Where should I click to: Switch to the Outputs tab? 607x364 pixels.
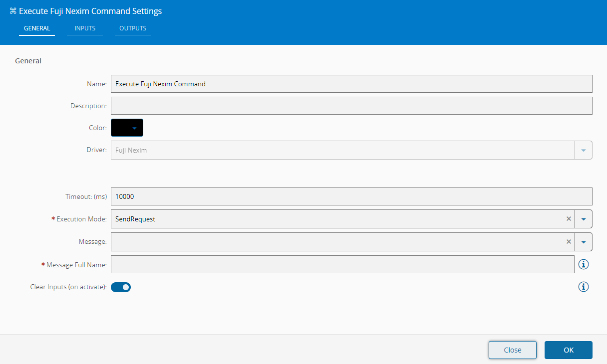133,28
